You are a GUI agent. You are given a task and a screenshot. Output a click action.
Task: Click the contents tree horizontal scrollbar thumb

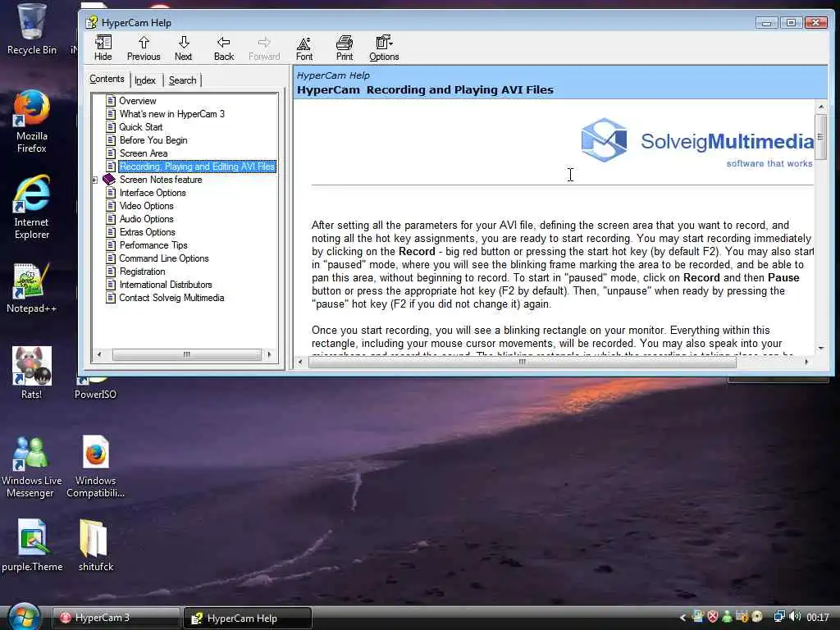coord(186,354)
